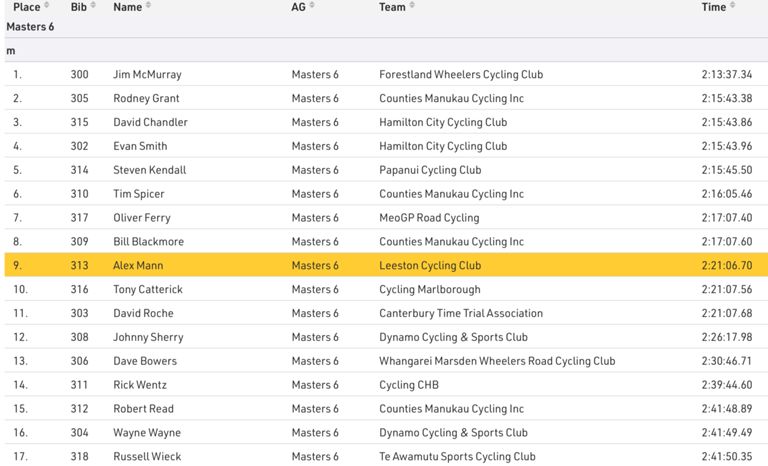The width and height of the screenshot is (768, 466).
Task: Select Leeston Cycling Club team cell
Action: [430, 266]
